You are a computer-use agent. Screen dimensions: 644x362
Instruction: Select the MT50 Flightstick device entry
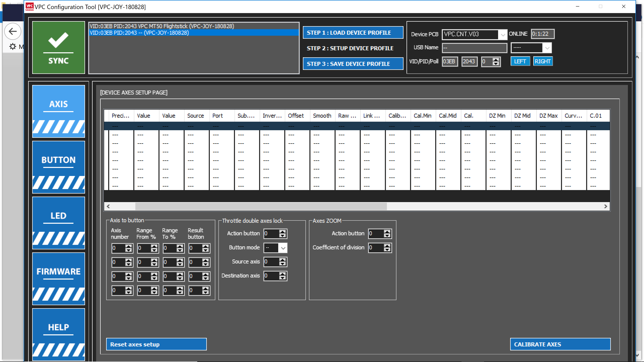tap(162, 26)
